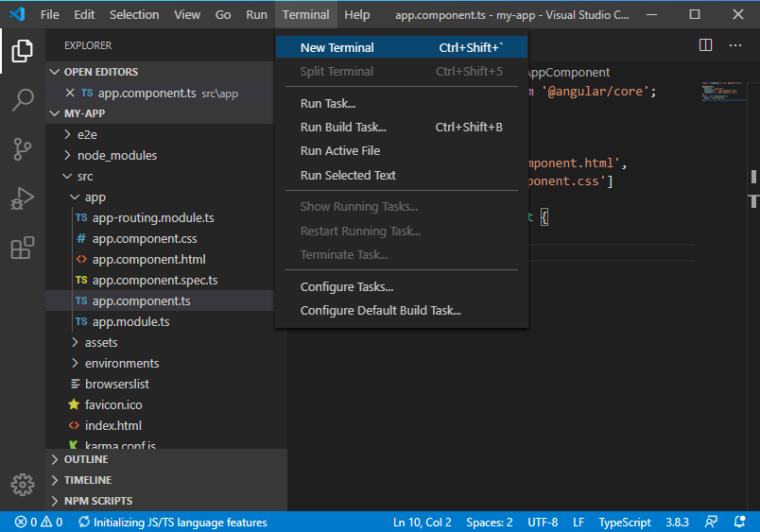Open the Run menu
Viewport: 760px width, 532px height.
pos(256,14)
